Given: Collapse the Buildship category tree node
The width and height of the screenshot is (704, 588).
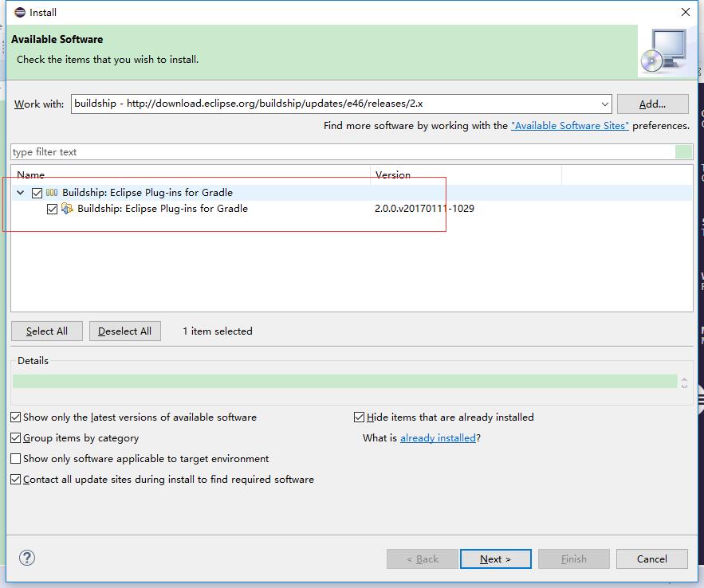Looking at the screenshot, I should (x=21, y=193).
